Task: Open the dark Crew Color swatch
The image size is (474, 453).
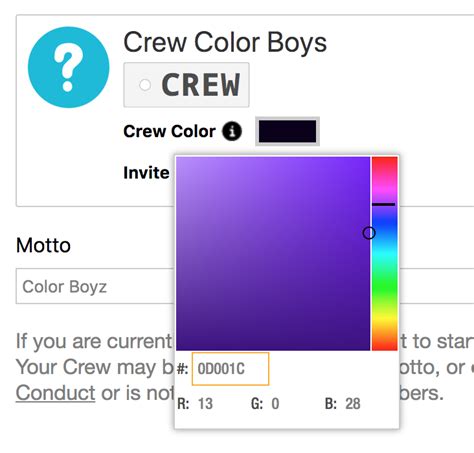Action: pyautogui.click(x=287, y=131)
